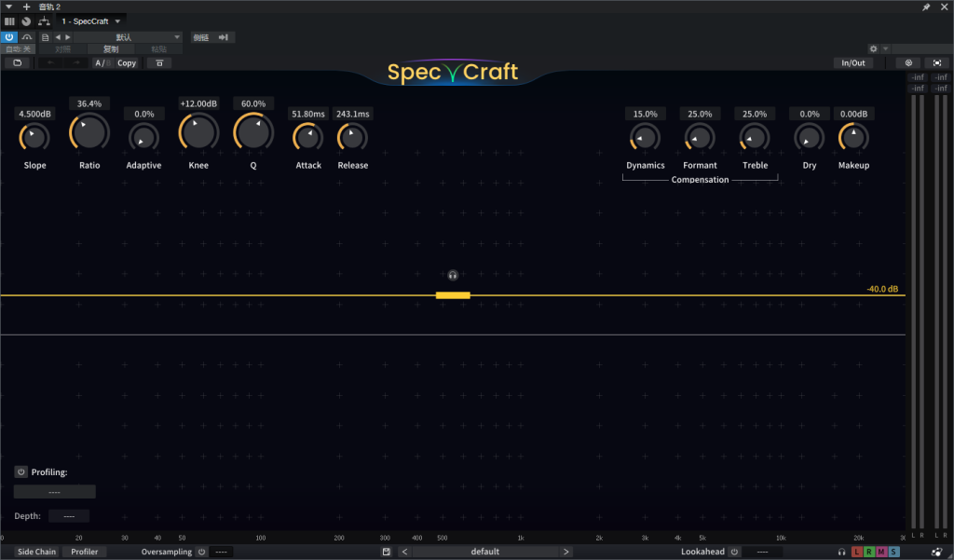The image size is (954, 560).
Task: Click the In/Out button
Action: [x=853, y=62]
